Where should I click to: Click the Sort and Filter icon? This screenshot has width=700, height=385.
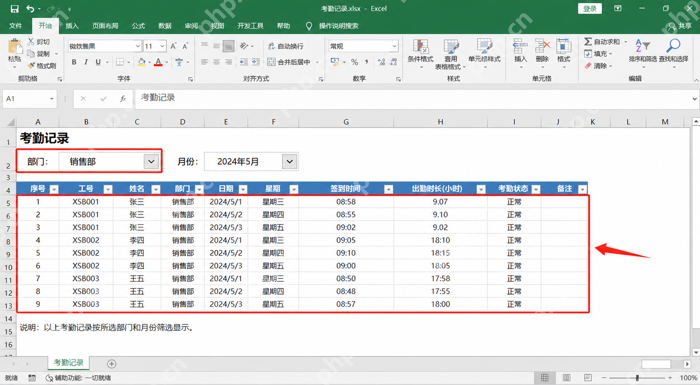tap(643, 46)
